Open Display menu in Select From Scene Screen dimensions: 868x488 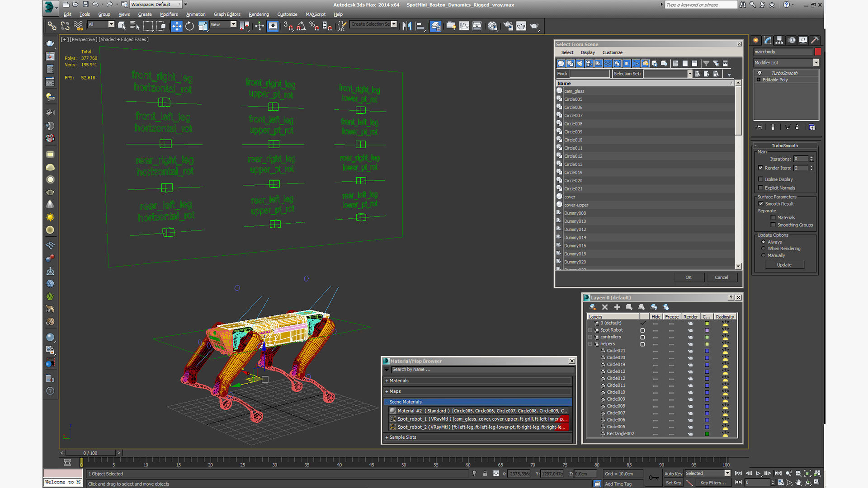(588, 52)
